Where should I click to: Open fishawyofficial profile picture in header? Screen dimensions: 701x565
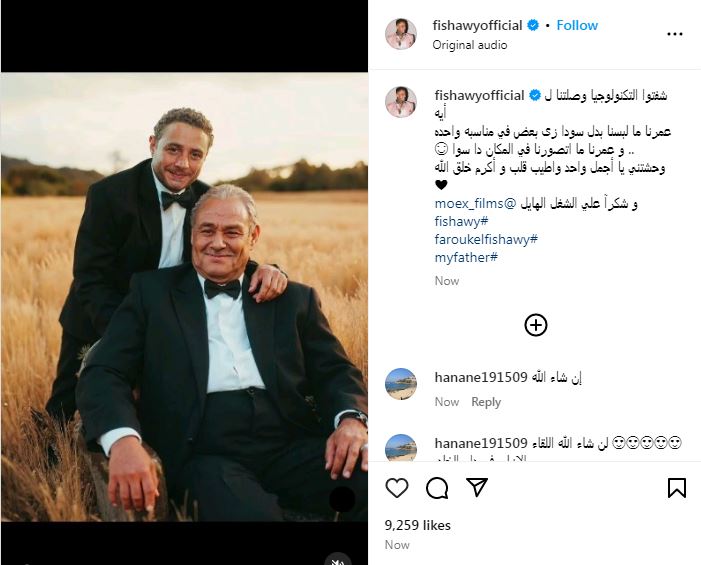[x=401, y=33]
